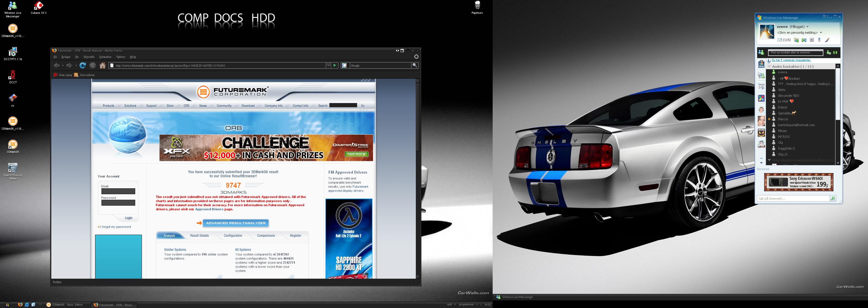
Task: Click the green arrows sort contacts icon
Action: point(835,53)
